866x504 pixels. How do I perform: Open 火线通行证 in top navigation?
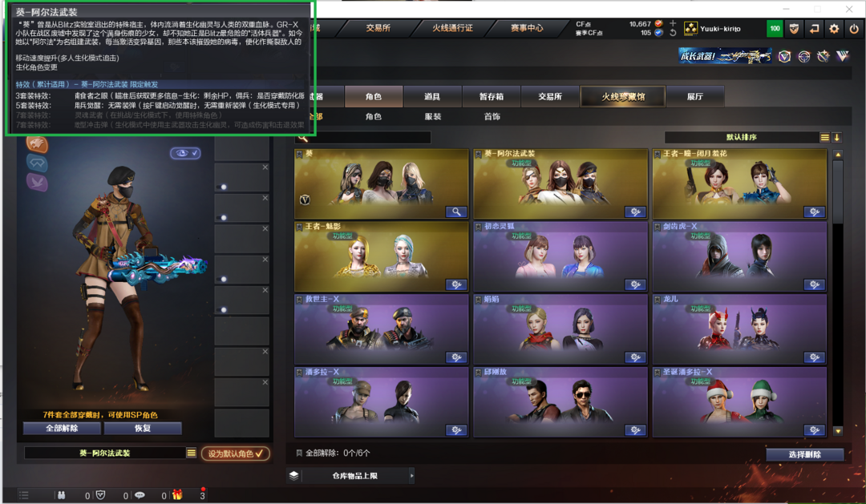click(x=452, y=28)
